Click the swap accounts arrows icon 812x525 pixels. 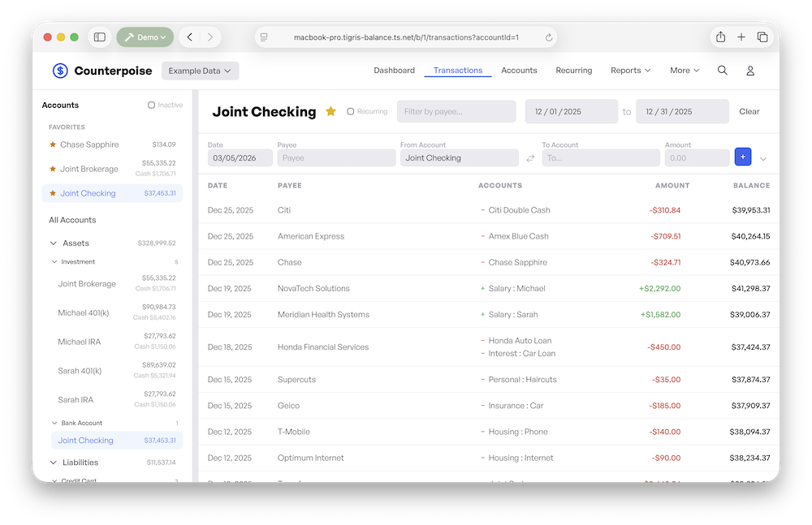(x=530, y=158)
